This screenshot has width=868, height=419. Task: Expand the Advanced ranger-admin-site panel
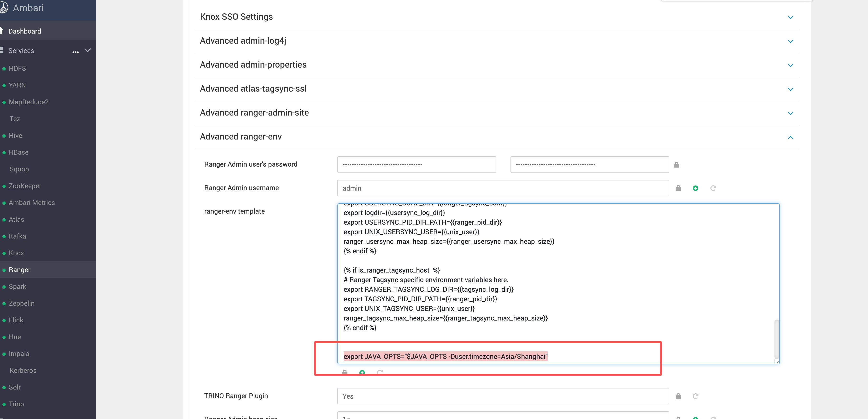click(790, 113)
